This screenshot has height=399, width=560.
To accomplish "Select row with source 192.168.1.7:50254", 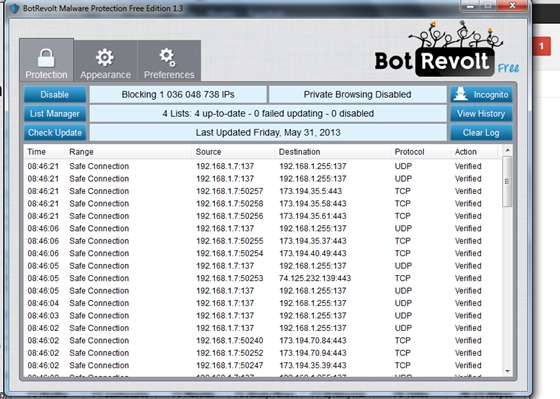I will [262, 253].
